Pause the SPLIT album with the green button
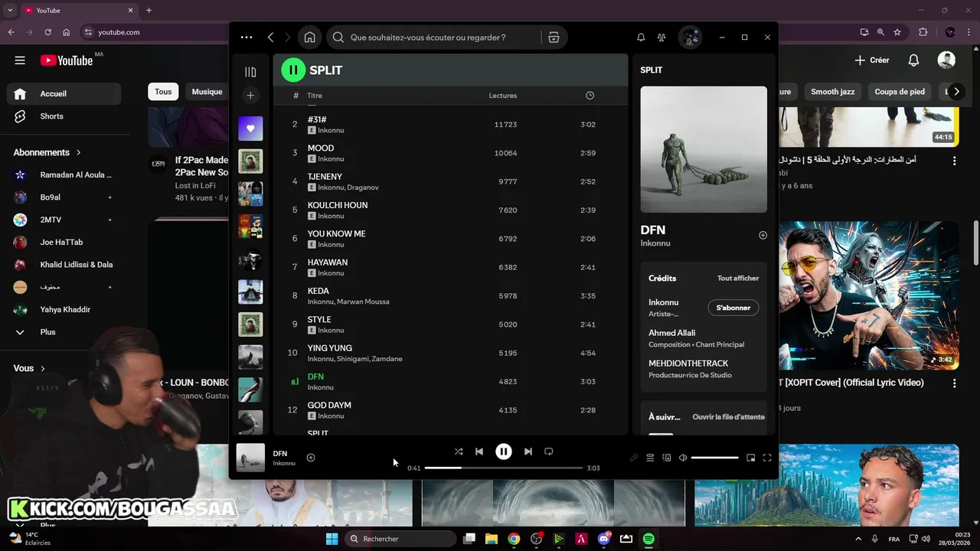Screen dimensions: 980x551 [293, 70]
